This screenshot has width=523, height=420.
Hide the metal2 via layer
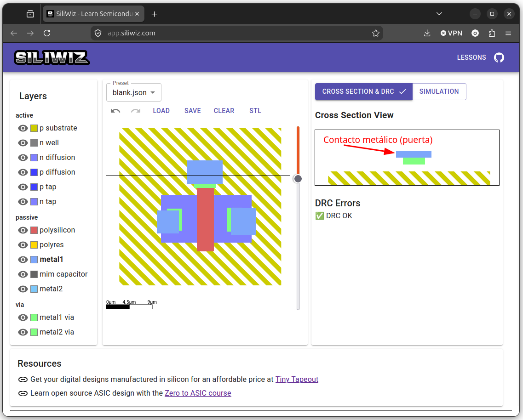[23, 332]
